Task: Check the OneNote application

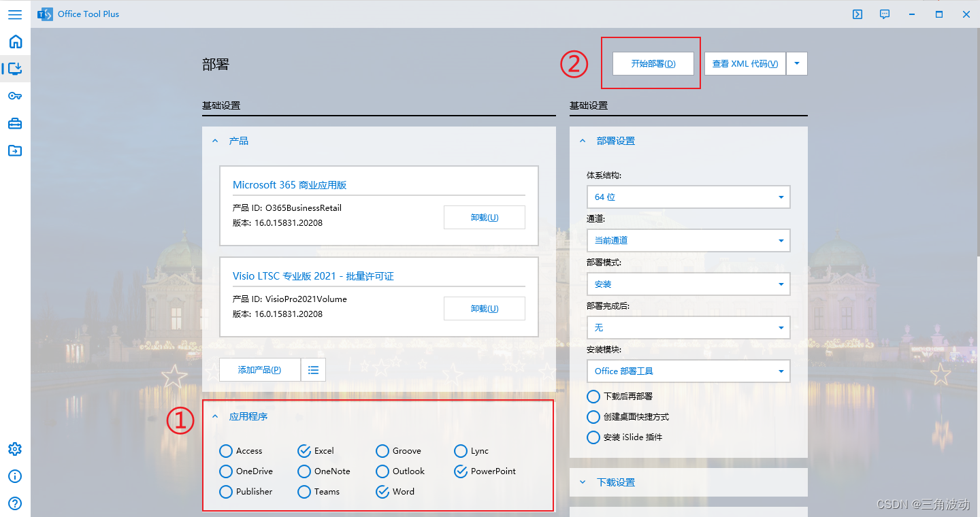Action: pos(304,471)
